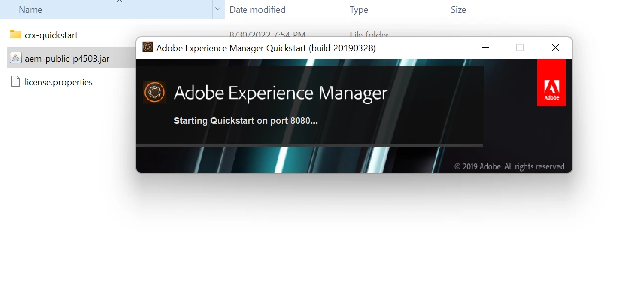Click the Quickstart startup progress bar
Viewport: 644px width, 289px height.
(x=310, y=145)
